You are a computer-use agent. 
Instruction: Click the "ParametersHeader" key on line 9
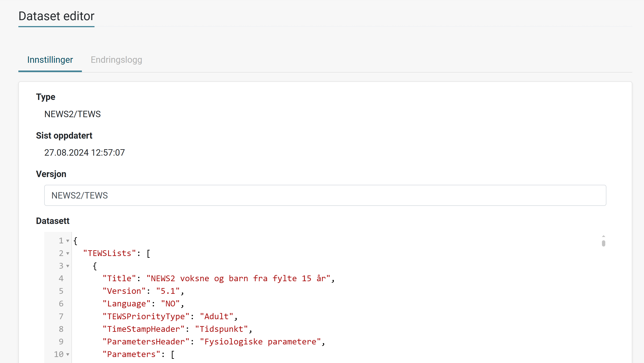coord(146,342)
